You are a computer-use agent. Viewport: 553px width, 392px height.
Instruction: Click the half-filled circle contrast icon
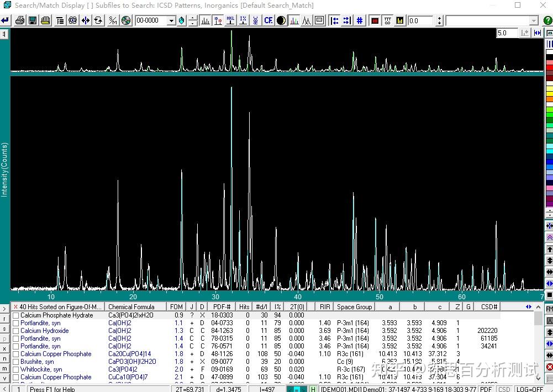pos(281,20)
